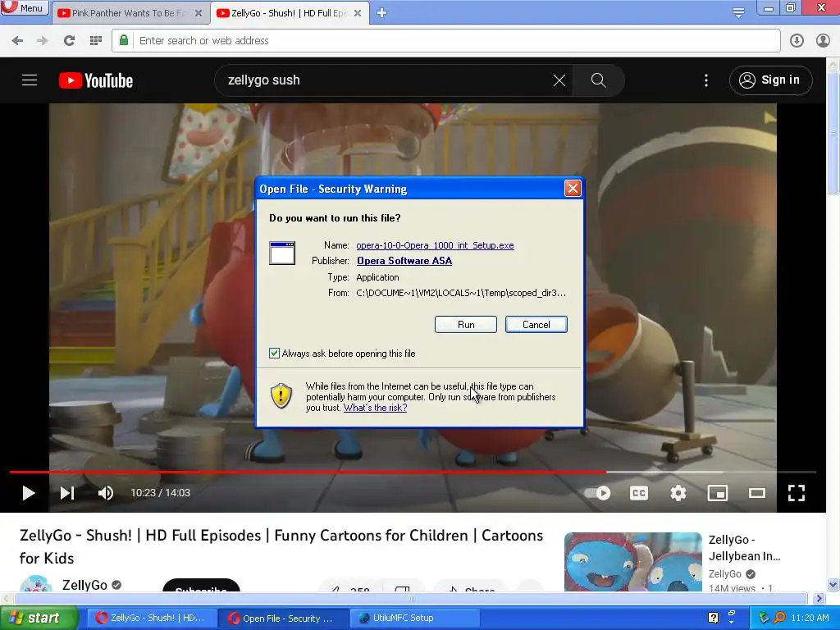Go forward to the next page
This screenshot has height=630, width=840.
43,41
